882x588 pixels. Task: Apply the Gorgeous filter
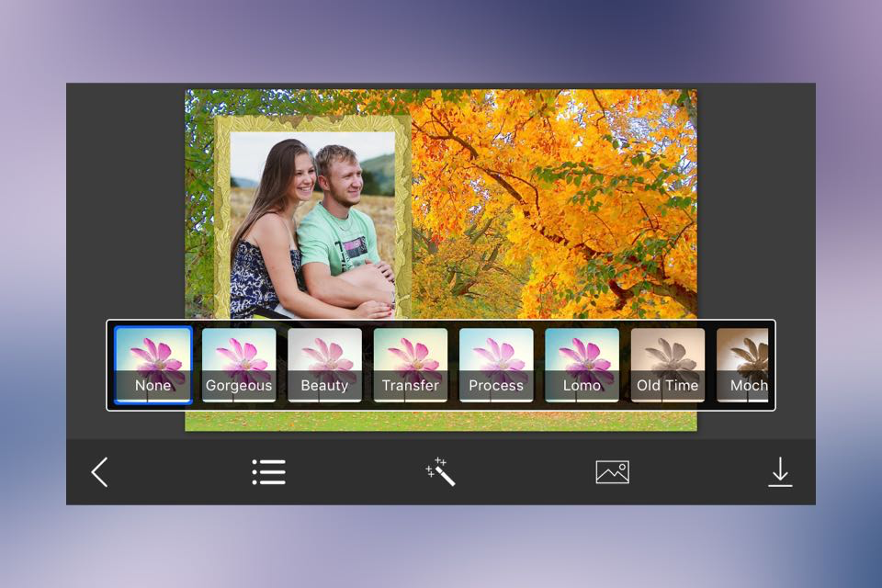239,365
